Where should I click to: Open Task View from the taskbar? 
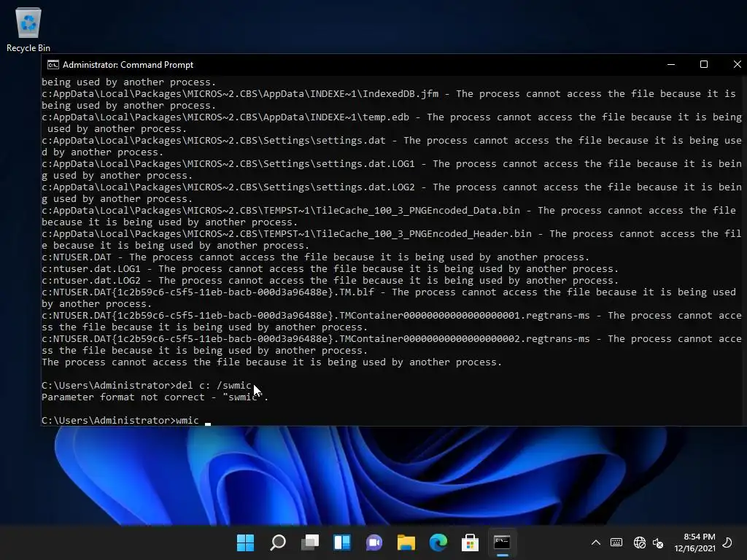[309, 542]
